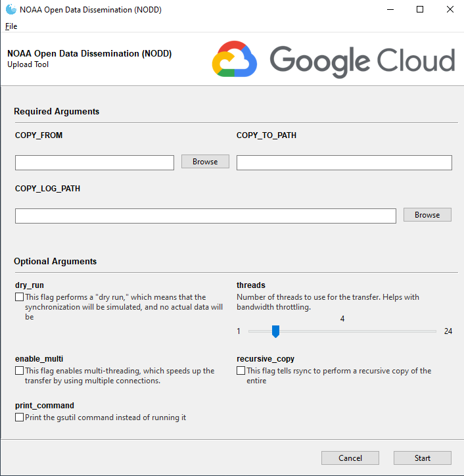The width and height of the screenshot is (464, 476).
Task: Click the 'Upload Tool' subtitle text
Action: coord(28,64)
